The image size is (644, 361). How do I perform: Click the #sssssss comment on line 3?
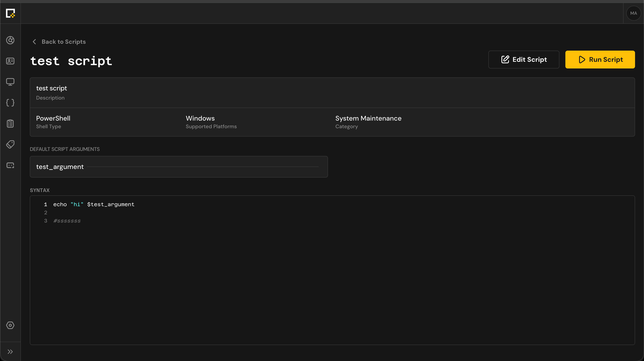coord(67,221)
